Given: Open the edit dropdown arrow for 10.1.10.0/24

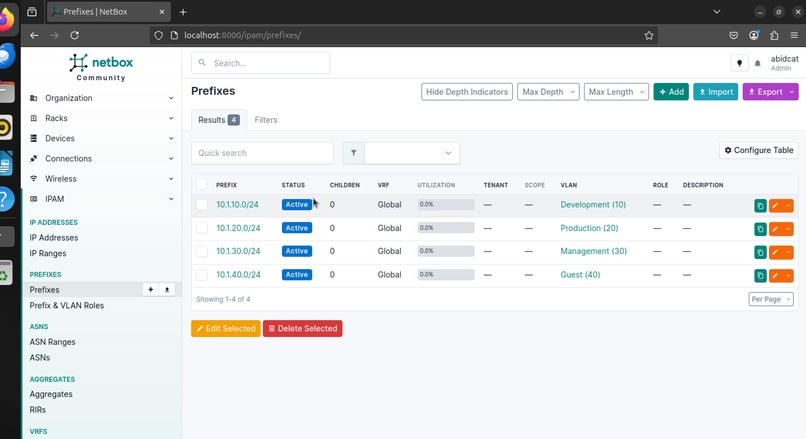Looking at the screenshot, I should tap(788, 206).
